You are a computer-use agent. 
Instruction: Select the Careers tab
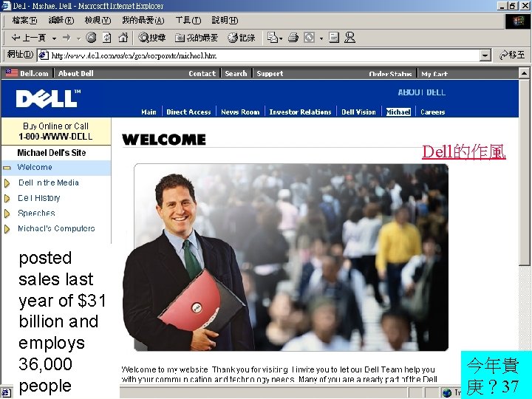[432, 112]
